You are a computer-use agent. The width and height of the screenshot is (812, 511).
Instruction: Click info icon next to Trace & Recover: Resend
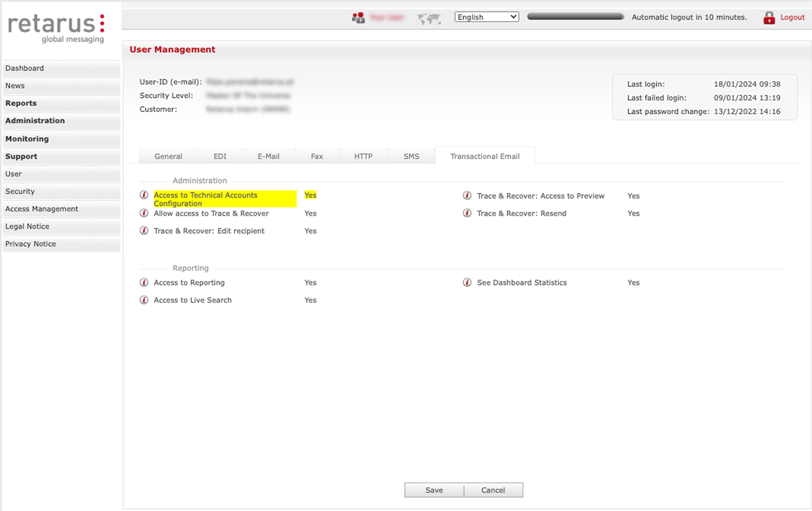[x=467, y=213]
